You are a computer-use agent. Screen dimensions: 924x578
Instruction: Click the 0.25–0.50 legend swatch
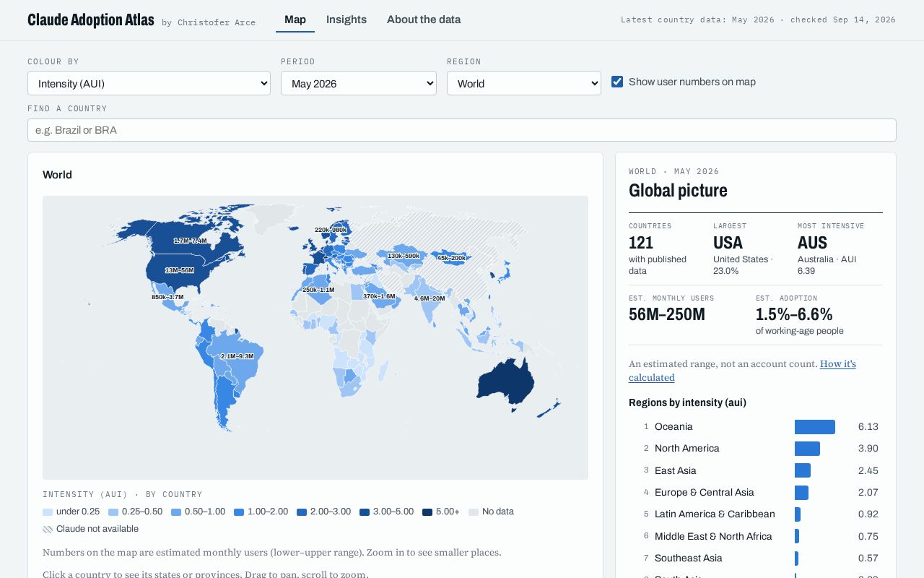(113, 512)
